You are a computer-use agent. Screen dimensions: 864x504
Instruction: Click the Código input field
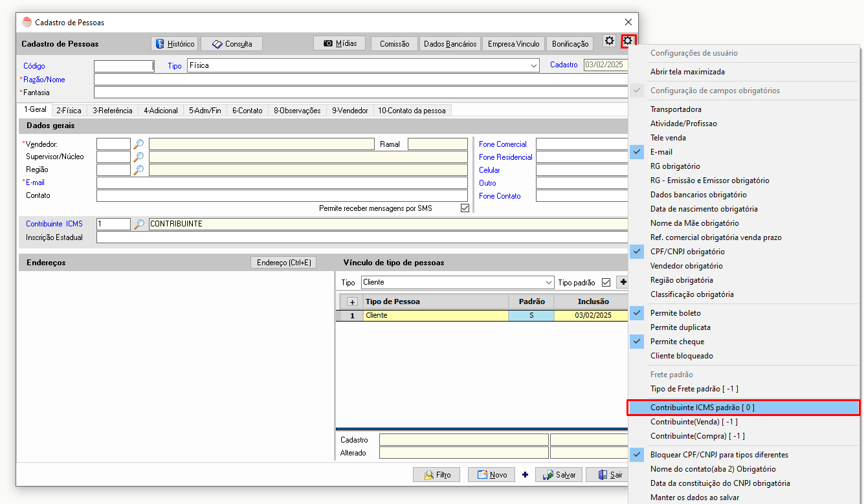pyautogui.click(x=124, y=65)
